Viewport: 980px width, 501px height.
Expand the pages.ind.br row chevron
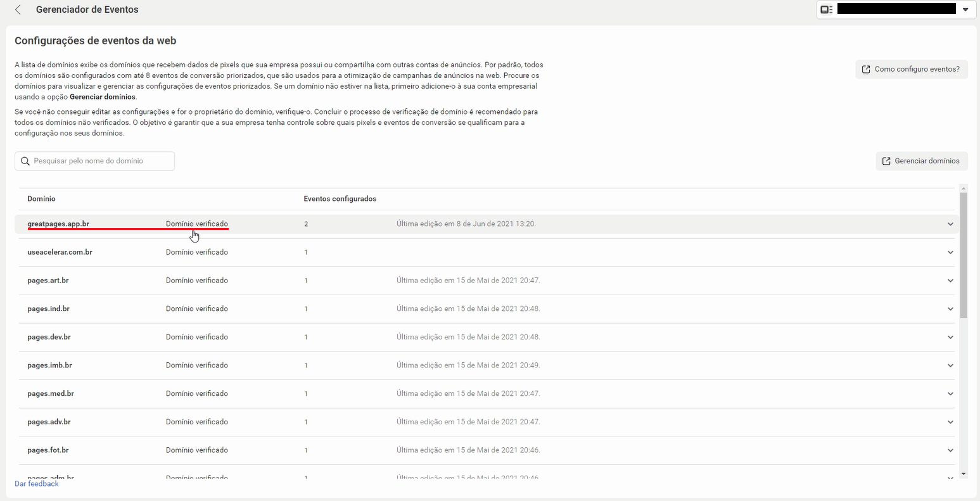tap(950, 309)
